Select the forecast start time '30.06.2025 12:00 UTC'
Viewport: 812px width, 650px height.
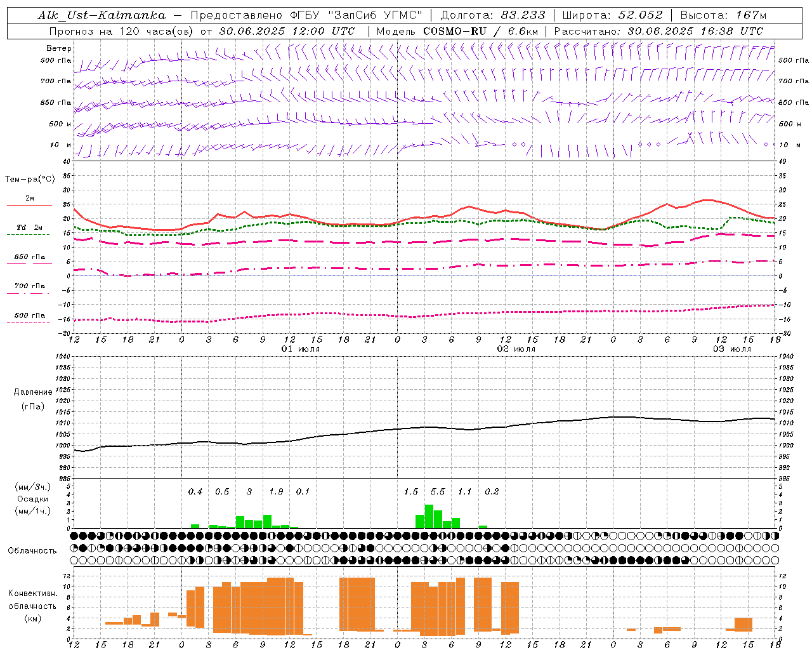click(x=287, y=31)
